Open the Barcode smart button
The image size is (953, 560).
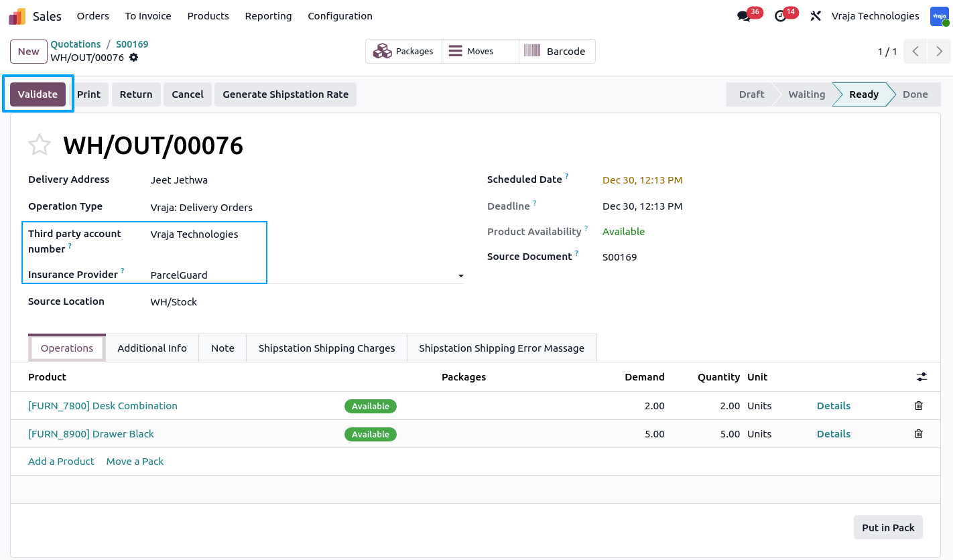[x=556, y=52]
